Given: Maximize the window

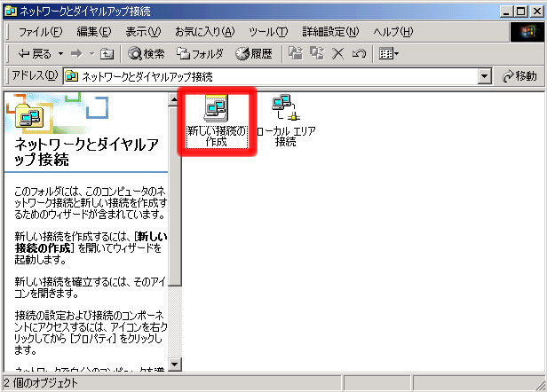Looking at the screenshot, I should pyautogui.click(x=521, y=12).
